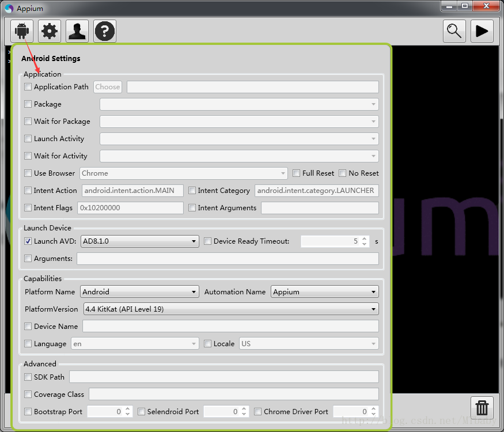Expand the Platform Name Android dropdown
Viewport: 504px width, 432px height.
click(140, 292)
